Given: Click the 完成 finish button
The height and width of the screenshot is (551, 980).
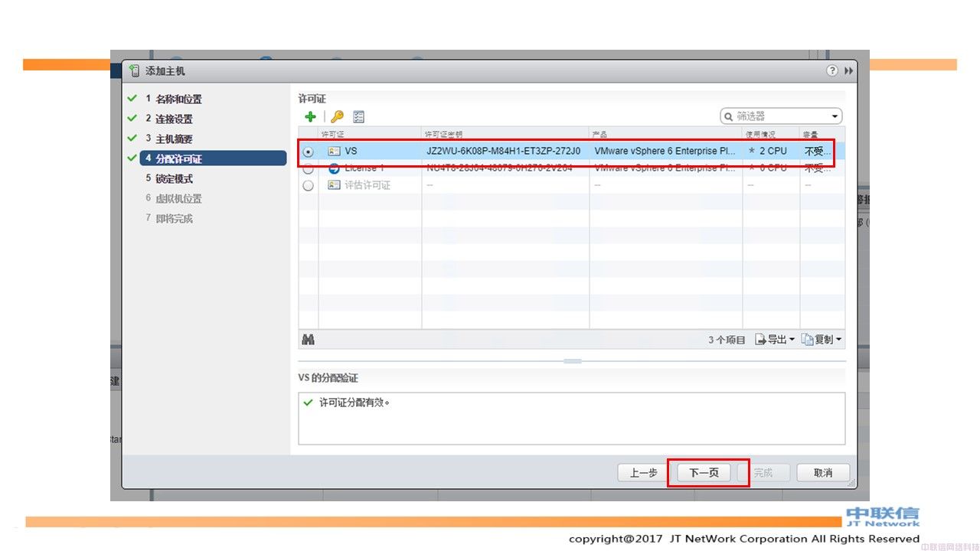Looking at the screenshot, I should click(763, 473).
